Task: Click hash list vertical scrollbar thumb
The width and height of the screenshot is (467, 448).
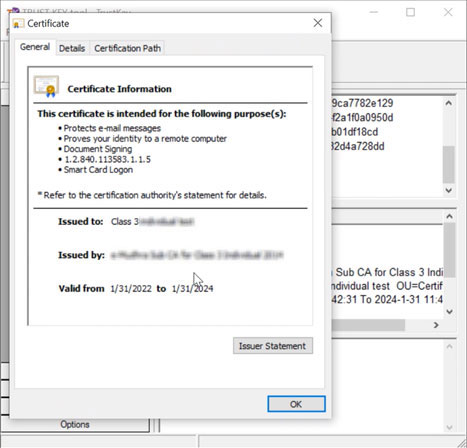Action: pos(448,165)
